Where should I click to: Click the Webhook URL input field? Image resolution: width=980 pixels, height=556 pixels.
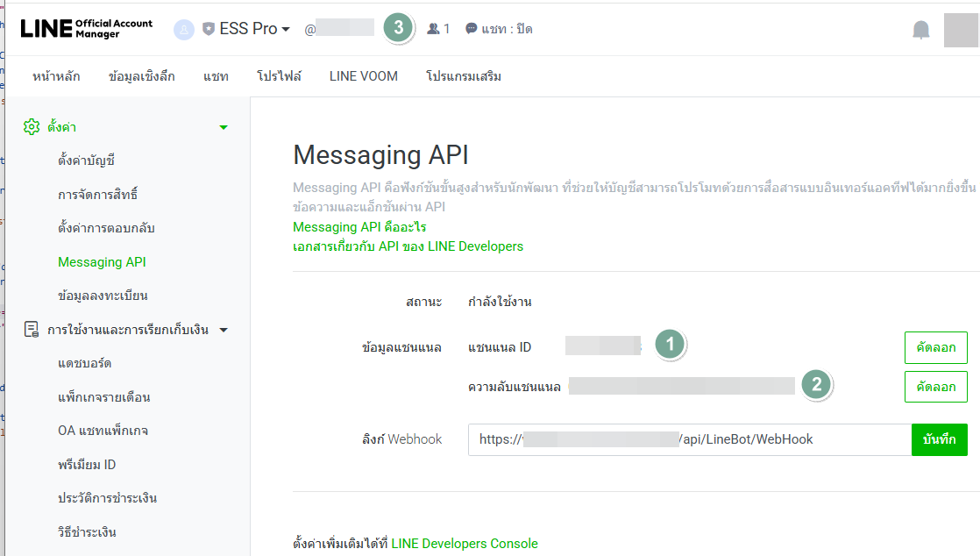[x=689, y=439]
